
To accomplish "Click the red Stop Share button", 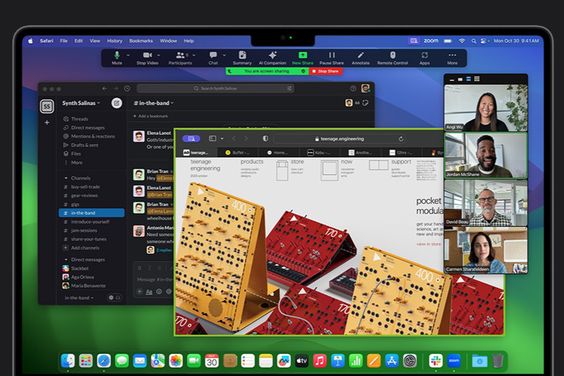I will (x=326, y=71).
